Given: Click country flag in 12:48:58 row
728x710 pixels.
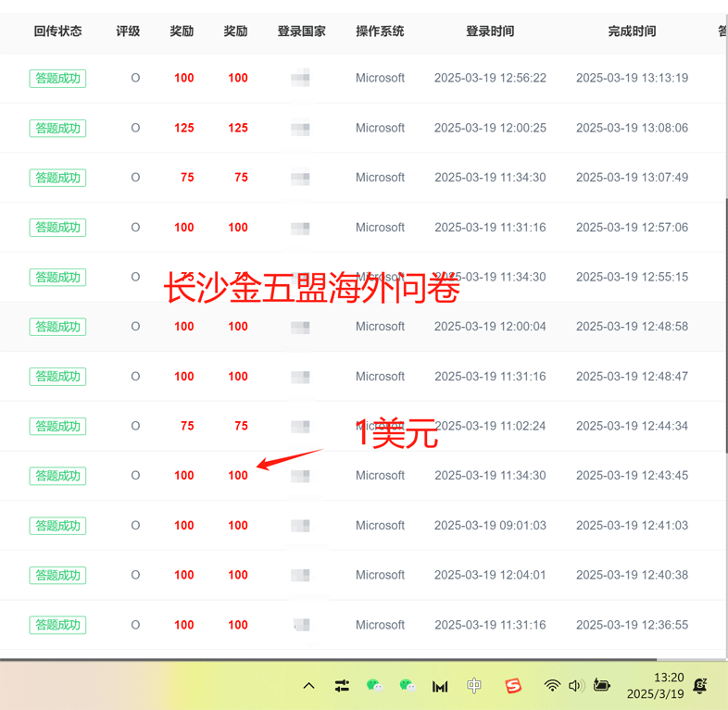Looking at the screenshot, I should 300,327.
